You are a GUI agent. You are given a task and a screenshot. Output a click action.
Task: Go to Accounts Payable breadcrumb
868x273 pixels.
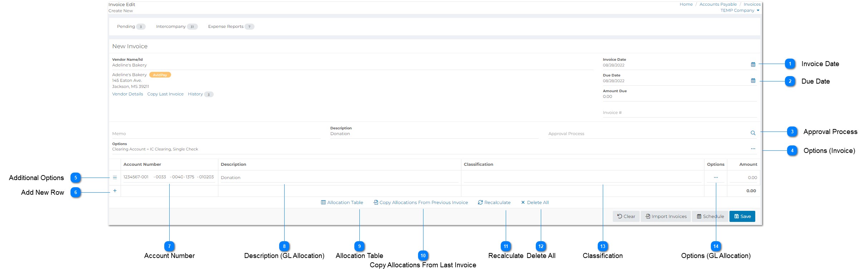pyautogui.click(x=718, y=4)
